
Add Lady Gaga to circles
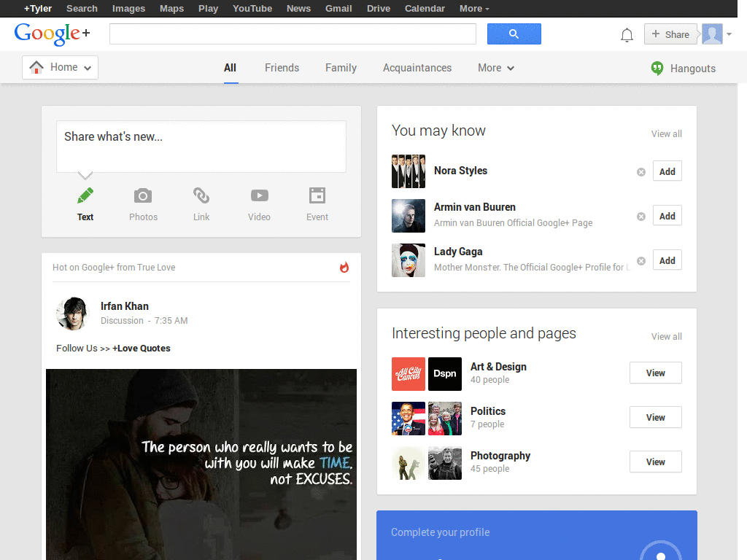[667, 260]
